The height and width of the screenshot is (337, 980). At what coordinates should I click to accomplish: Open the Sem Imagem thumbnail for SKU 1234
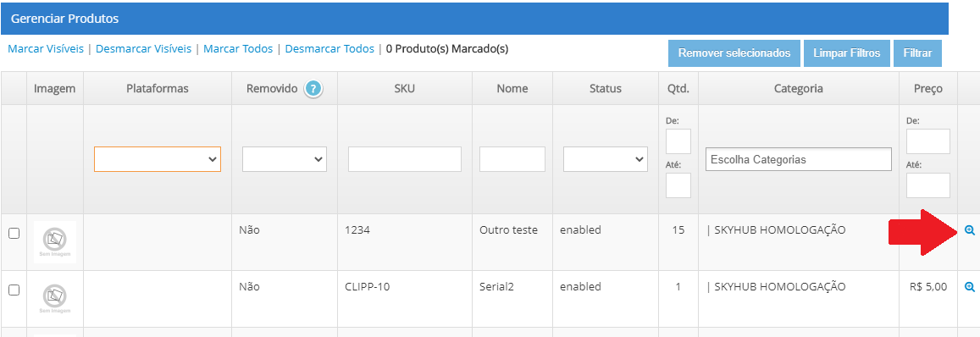55,242
